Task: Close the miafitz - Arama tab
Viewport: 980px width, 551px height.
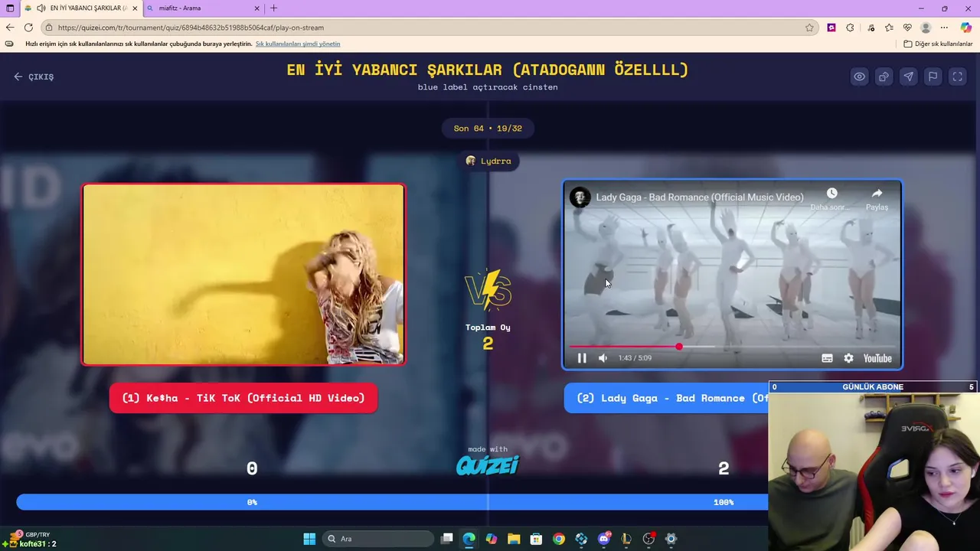Action: pyautogui.click(x=256, y=8)
